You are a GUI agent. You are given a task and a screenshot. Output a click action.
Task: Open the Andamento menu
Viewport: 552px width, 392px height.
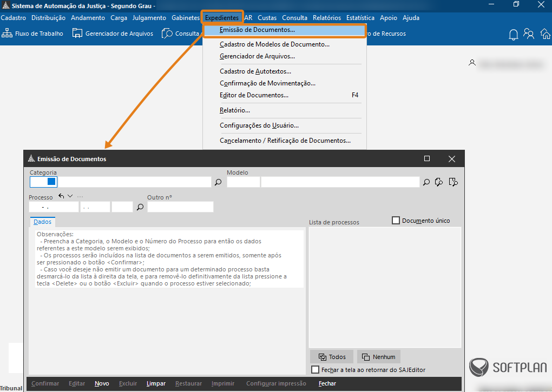pos(88,18)
